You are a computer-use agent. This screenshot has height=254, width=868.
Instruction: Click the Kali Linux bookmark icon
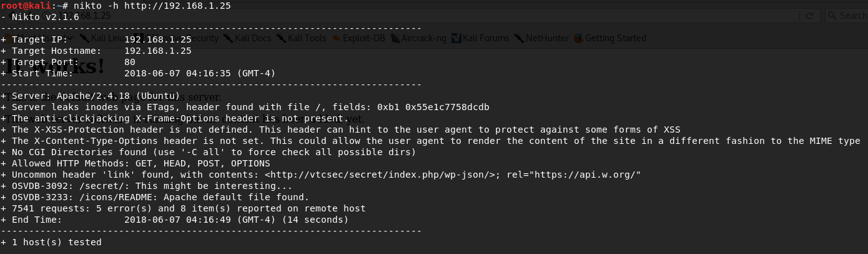point(84,38)
